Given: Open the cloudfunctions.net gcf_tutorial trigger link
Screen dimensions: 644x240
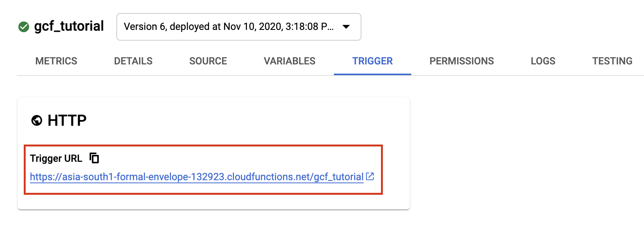Looking at the screenshot, I should 197,177.
